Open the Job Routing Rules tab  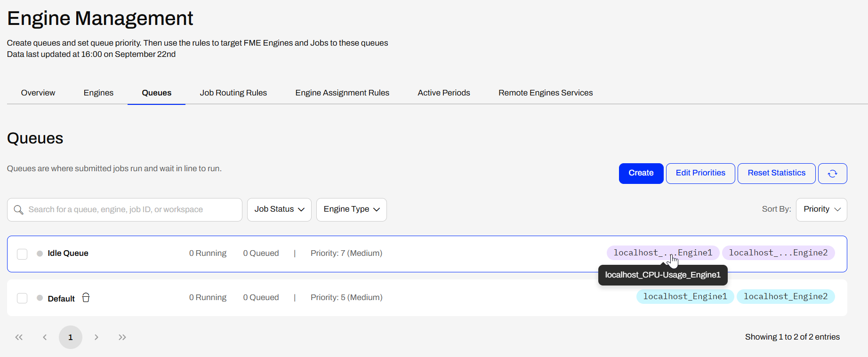point(233,93)
